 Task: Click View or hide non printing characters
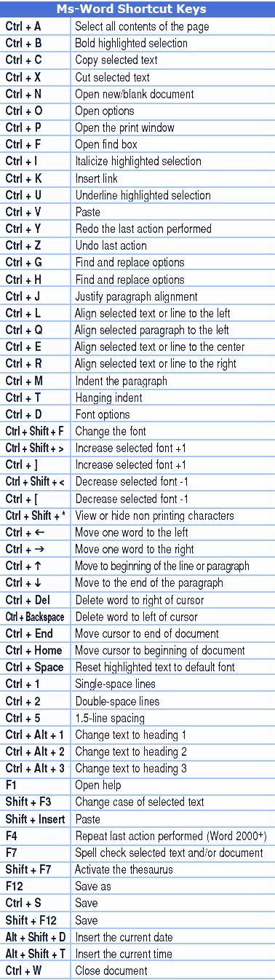[154, 515]
